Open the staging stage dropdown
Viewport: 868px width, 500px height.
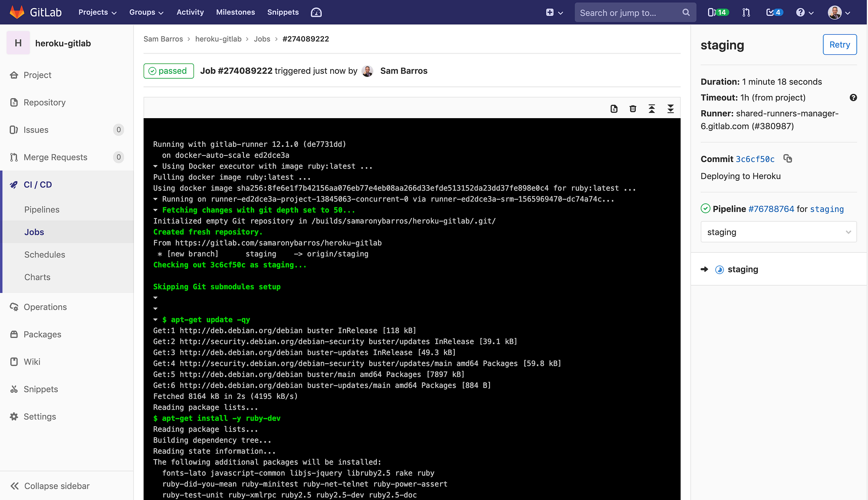click(x=778, y=232)
